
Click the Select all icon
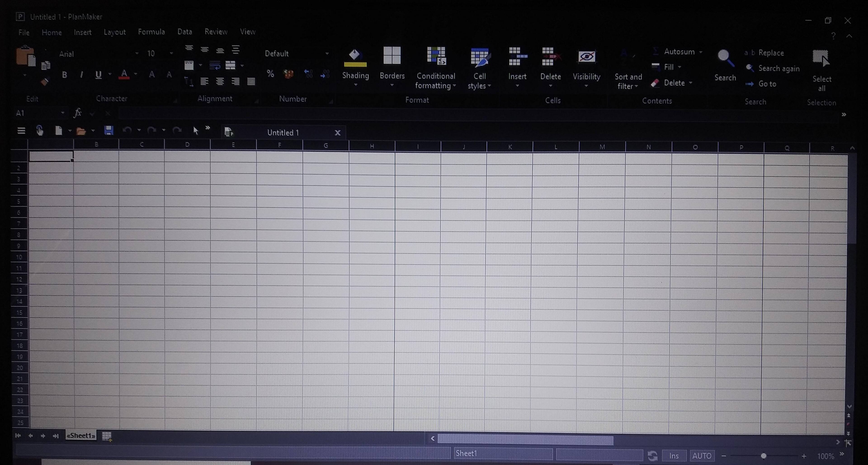click(821, 59)
